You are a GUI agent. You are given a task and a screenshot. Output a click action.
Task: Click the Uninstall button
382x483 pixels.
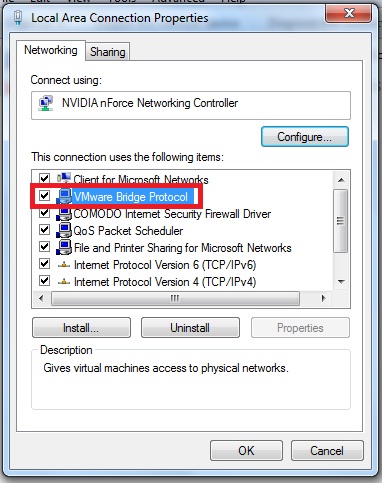tap(190, 328)
